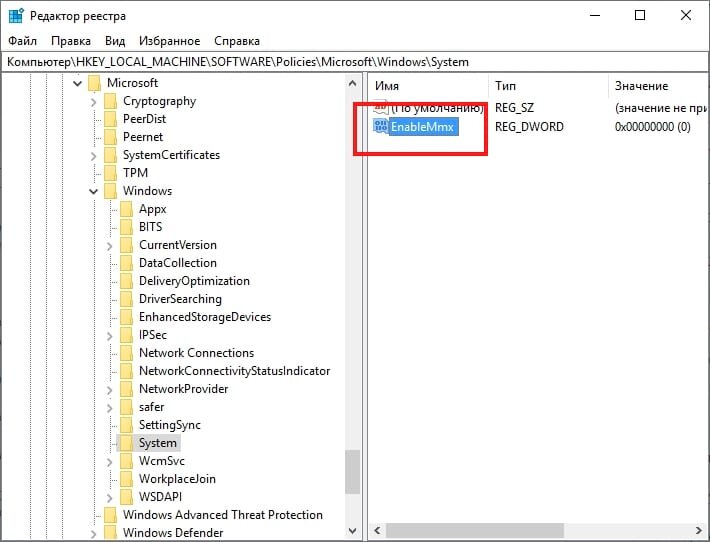Screen dimensions: 710x542
Task: Click tree pane scroll up arrow
Action: pyautogui.click(x=352, y=83)
